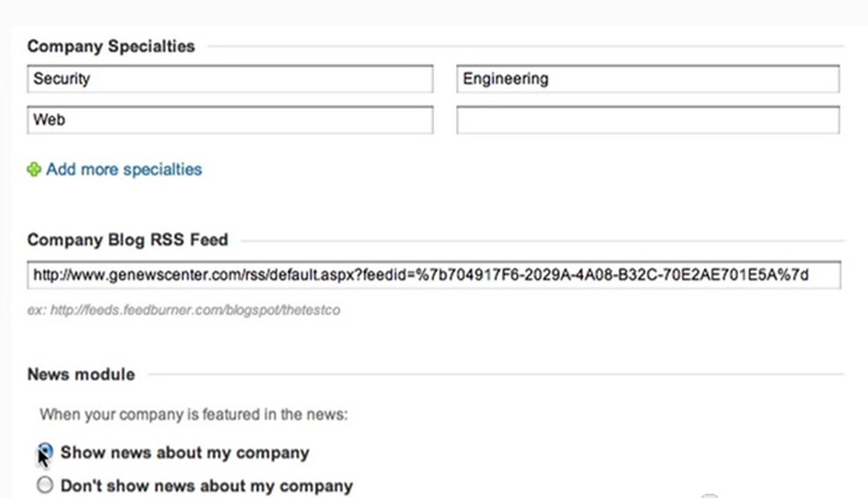Click the Add more specialties link
Screen dimensions: 868x498
tap(123, 169)
